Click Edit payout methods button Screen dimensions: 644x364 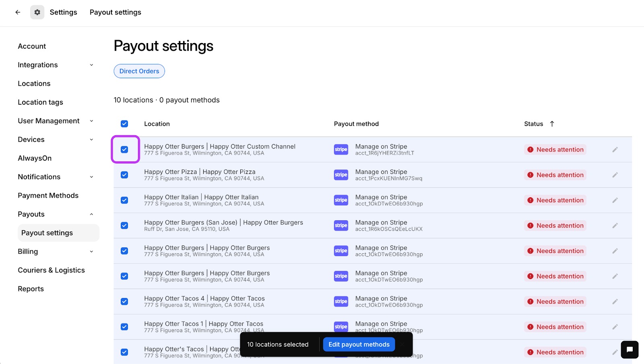coord(359,344)
